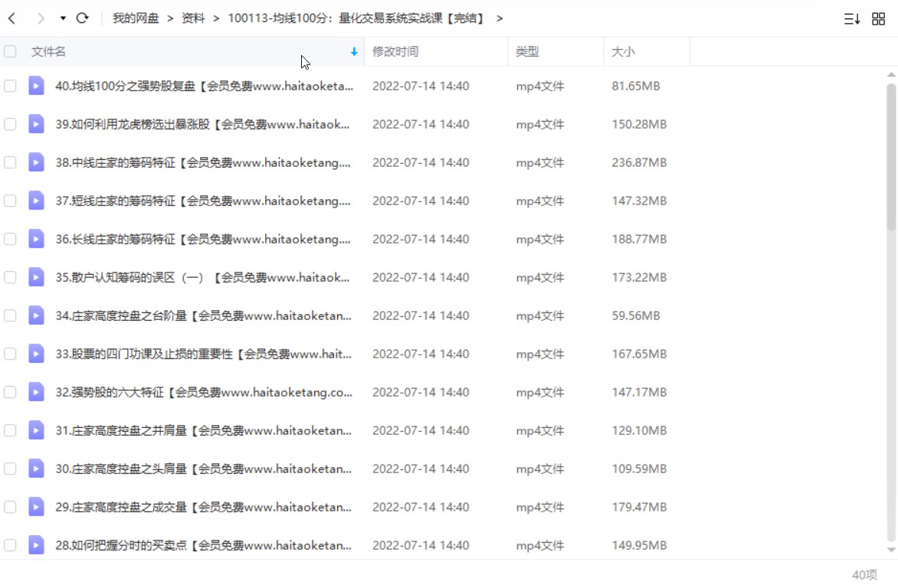Check the box for file 28.如何把握分时的买卖点
Image resolution: width=898 pixels, height=588 pixels.
10,546
